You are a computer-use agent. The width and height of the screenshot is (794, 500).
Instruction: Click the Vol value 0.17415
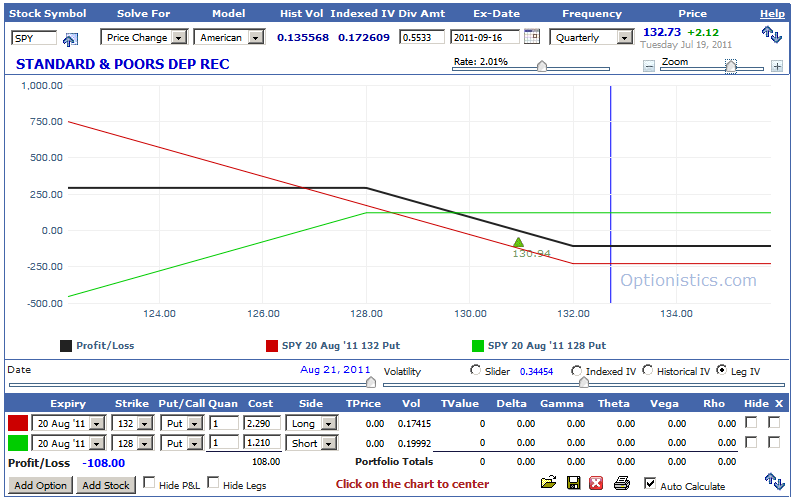point(414,424)
